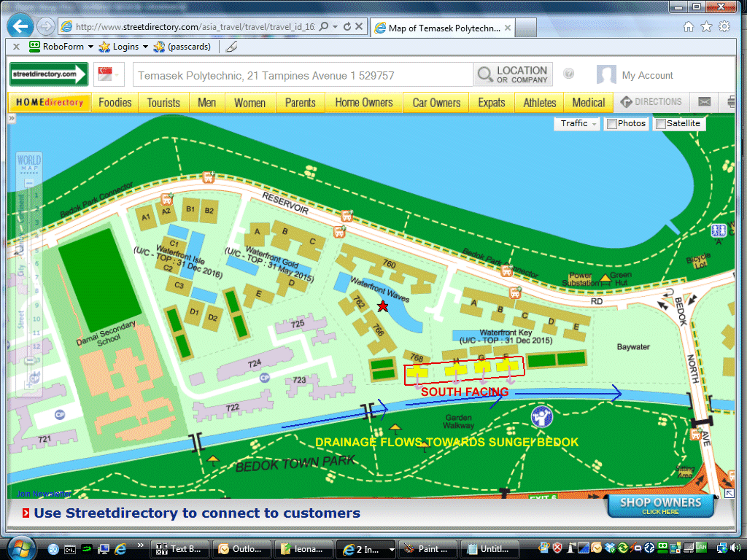
Task: Go back with the browser Back arrow
Action: (x=20, y=26)
